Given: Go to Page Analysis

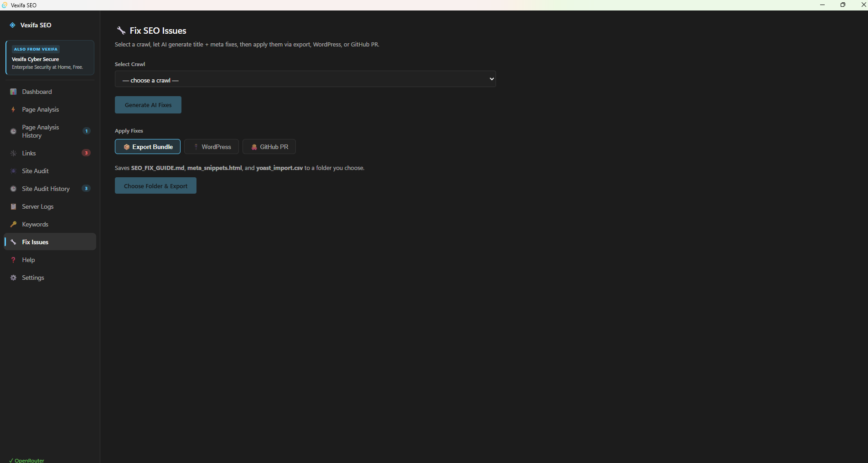Looking at the screenshot, I should point(50,109).
